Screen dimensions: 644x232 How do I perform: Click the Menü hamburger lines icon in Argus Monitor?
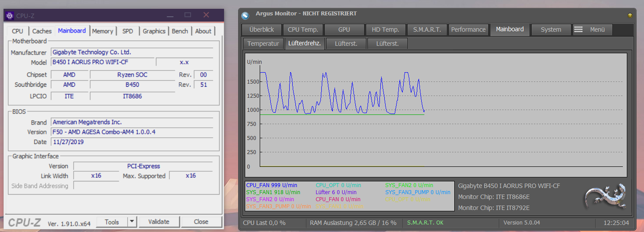pyautogui.click(x=578, y=29)
